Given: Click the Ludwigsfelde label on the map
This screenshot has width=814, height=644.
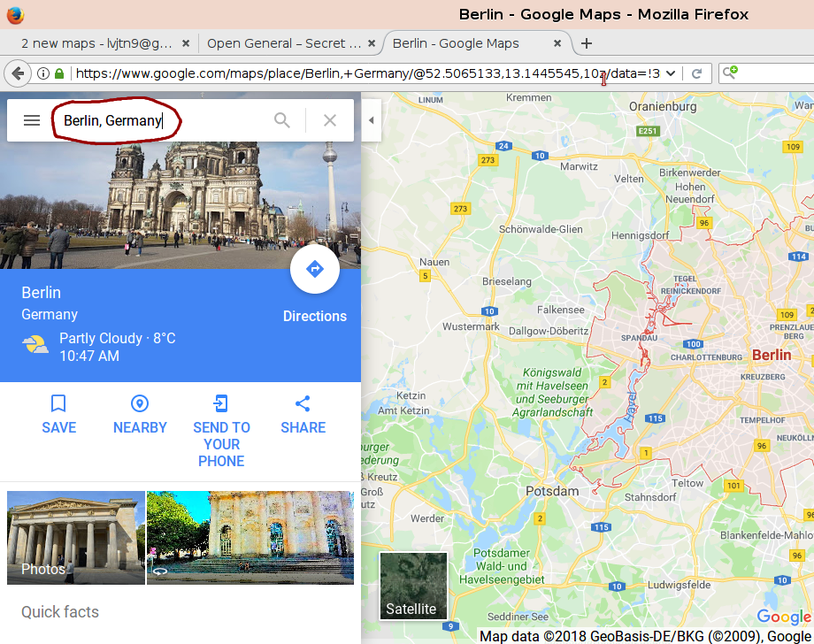Looking at the screenshot, I should 679,585.
